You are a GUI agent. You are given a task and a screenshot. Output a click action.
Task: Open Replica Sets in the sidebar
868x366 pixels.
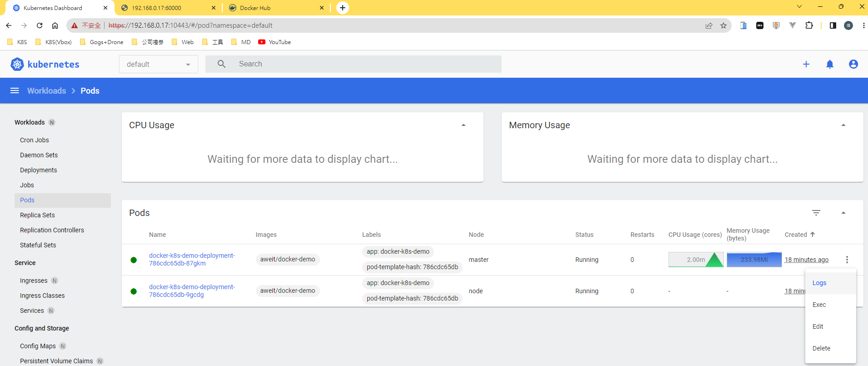pos(37,215)
